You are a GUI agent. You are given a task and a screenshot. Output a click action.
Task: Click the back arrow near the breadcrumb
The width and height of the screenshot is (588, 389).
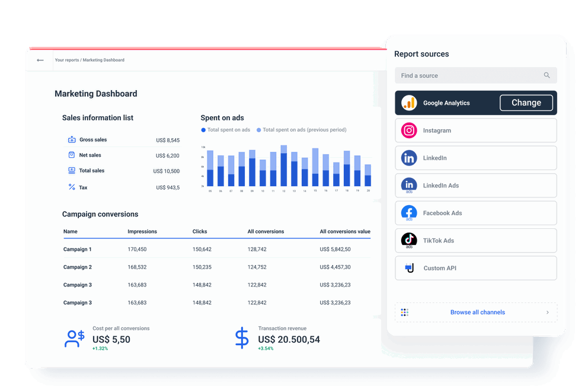click(x=40, y=60)
